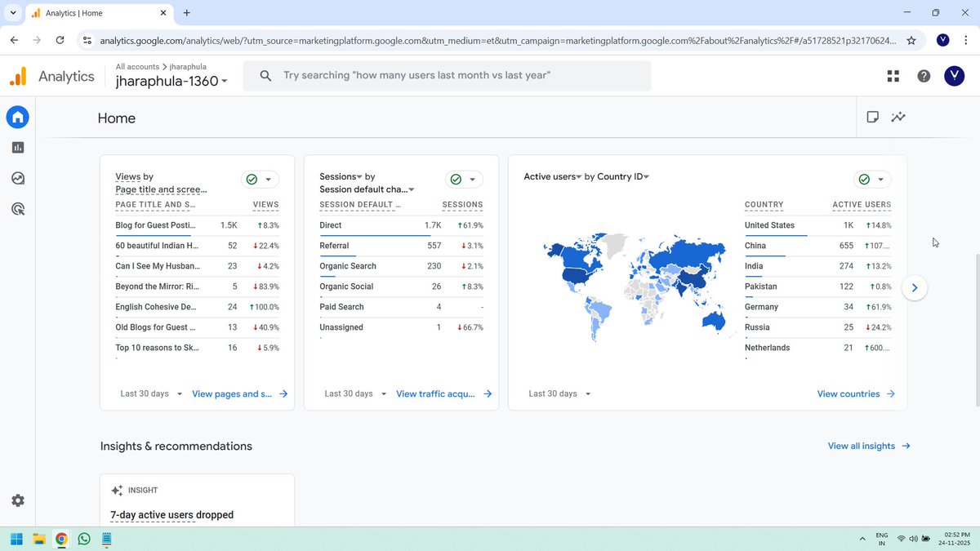The image size is (980, 551).
Task: Click the ENG IN language indicator
Action: coord(882,539)
